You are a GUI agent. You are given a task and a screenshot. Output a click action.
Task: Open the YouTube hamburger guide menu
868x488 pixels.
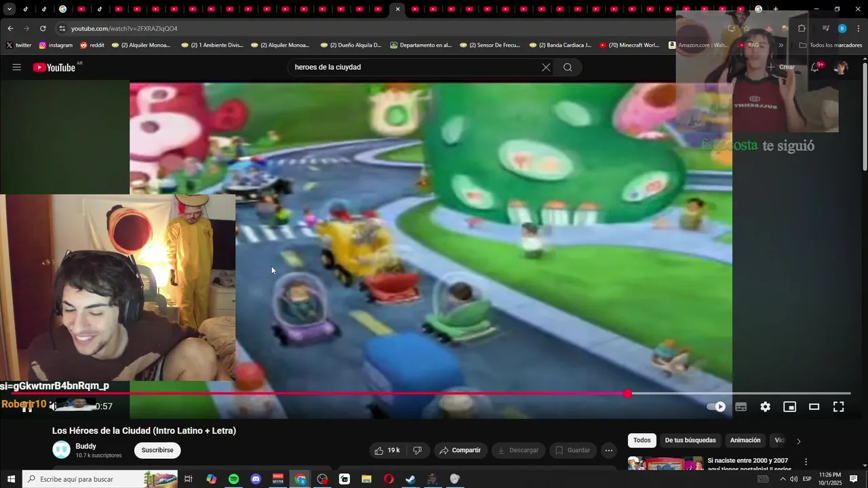pyautogui.click(x=17, y=67)
